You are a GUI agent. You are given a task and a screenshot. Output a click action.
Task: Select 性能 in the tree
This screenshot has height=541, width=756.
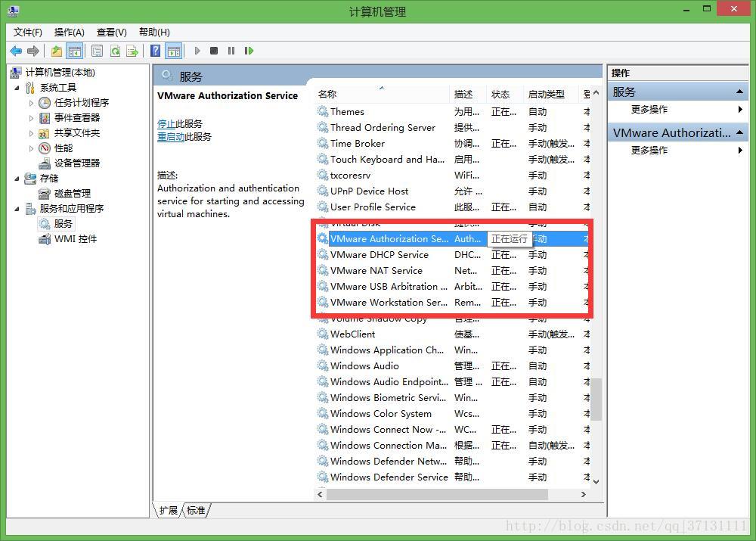pyautogui.click(x=64, y=148)
